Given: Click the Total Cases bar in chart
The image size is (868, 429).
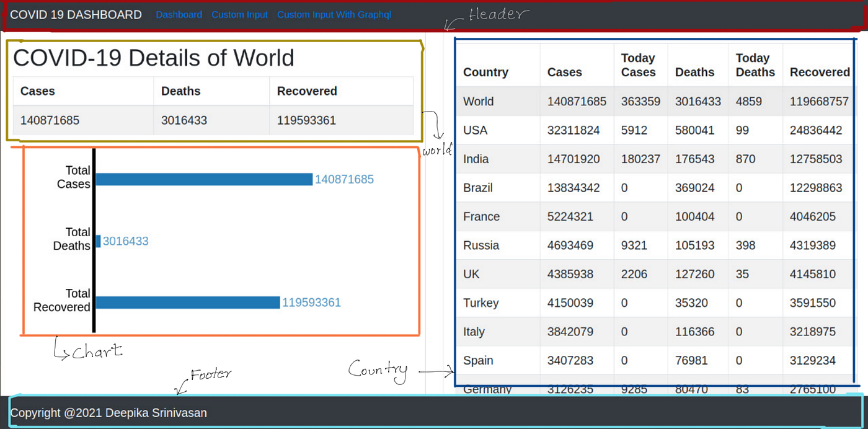Looking at the screenshot, I should click(x=204, y=179).
